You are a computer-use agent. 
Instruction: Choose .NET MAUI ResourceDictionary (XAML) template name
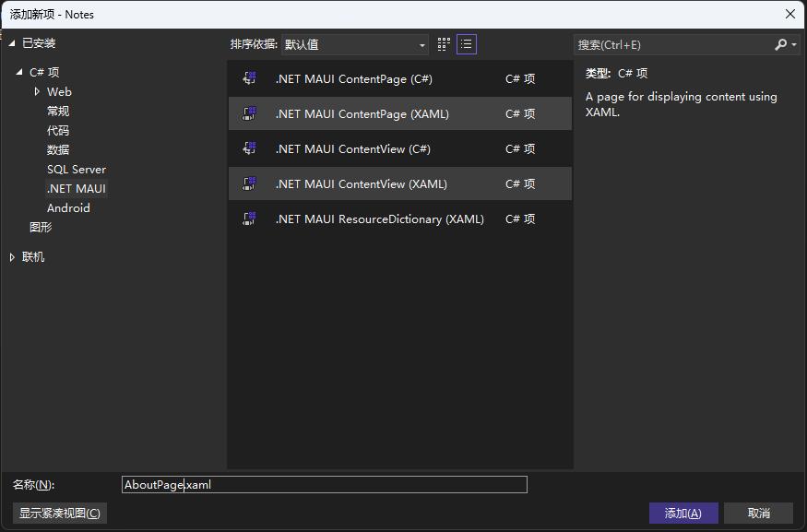click(379, 219)
